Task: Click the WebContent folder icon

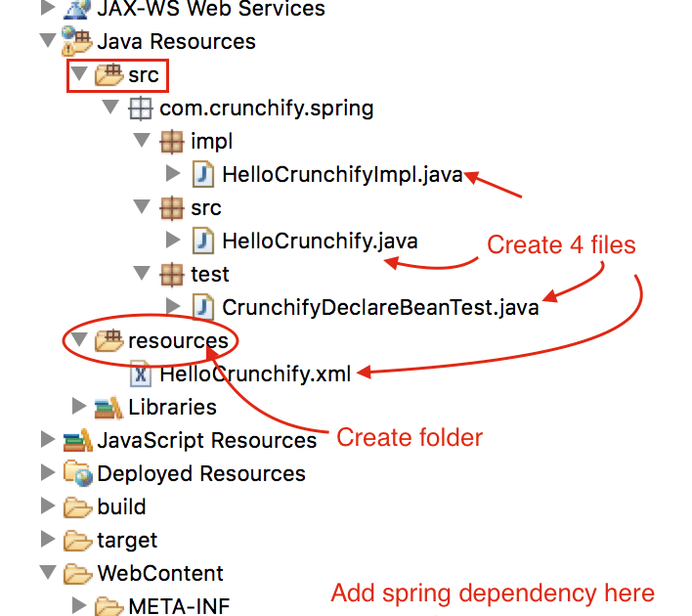Action: [77, 574]
